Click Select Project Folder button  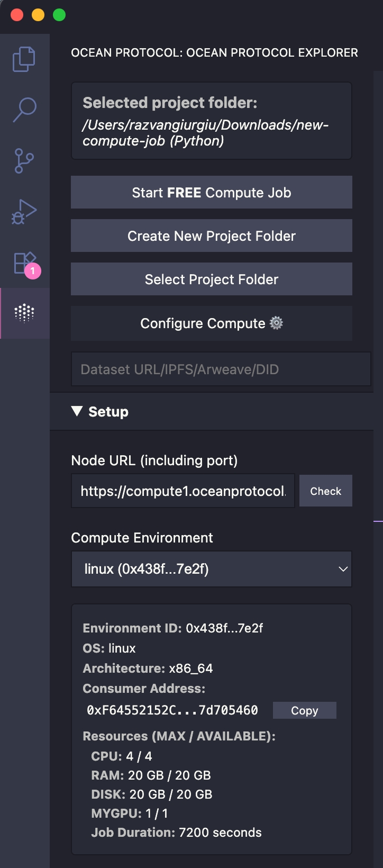click(x=211, y=279)
